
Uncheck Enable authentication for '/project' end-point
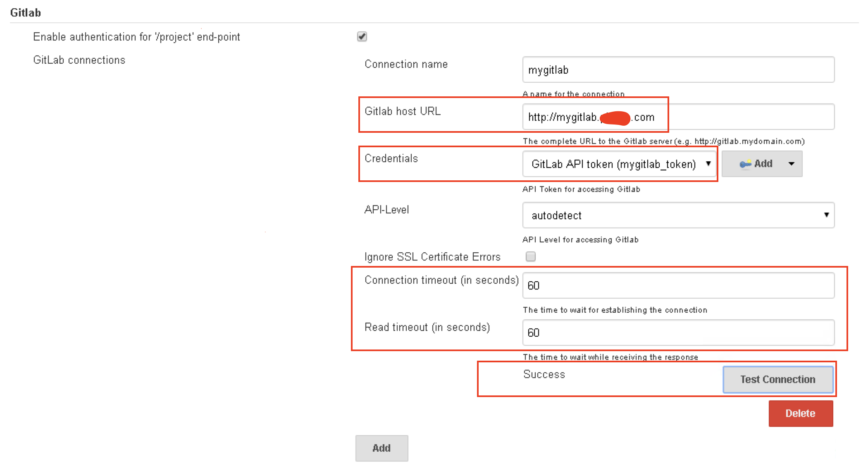362,37
